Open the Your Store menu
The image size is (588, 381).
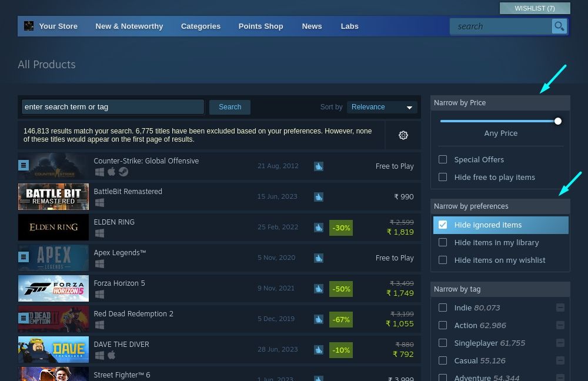pyautogui.click(x=58, y=26)
